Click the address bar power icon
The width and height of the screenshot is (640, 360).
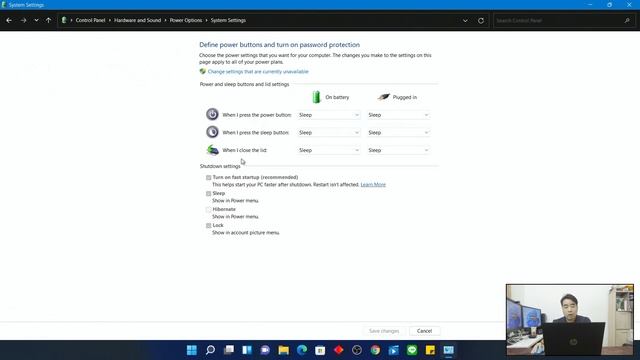(64, 20)
